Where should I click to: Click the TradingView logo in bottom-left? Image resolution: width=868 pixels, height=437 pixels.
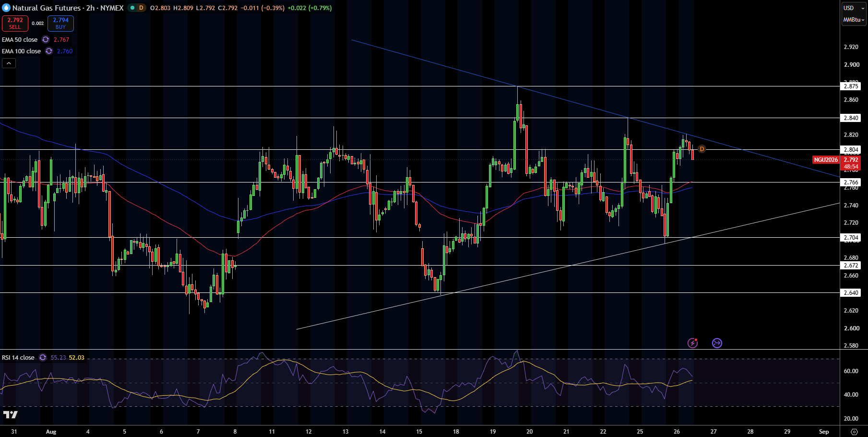pyautogui.click(x=10, y=414)
